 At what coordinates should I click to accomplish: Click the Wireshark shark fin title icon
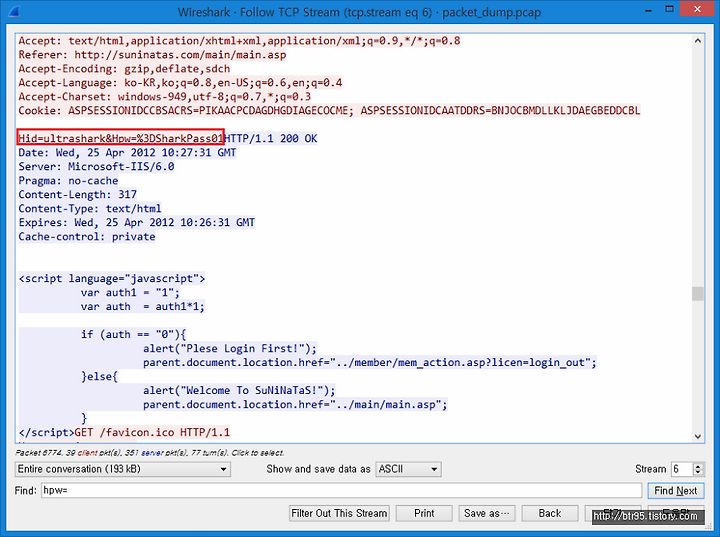point(13,11)
